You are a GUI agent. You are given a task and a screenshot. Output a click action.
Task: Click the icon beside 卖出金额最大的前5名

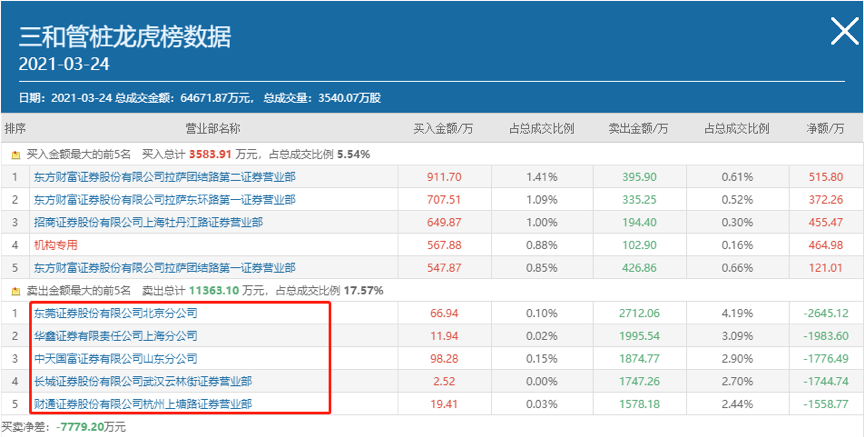[16, 290]
